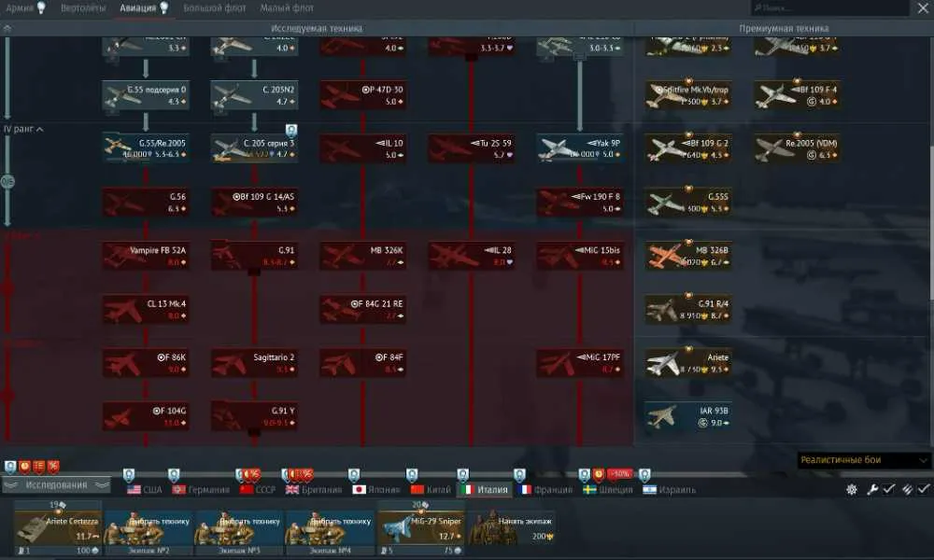Screen dimensions: 934x560
Task: Click the shield marker above Япония
Action: (354, 475)
